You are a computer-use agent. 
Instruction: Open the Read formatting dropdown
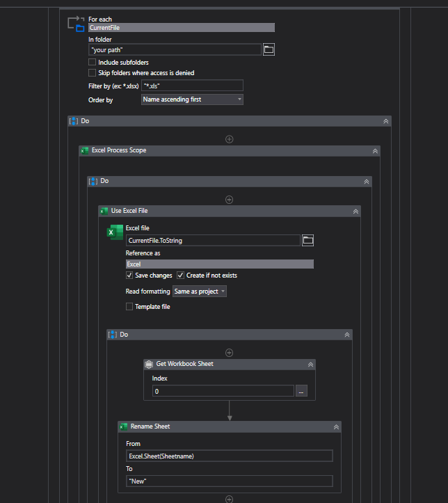click(200, 292)
